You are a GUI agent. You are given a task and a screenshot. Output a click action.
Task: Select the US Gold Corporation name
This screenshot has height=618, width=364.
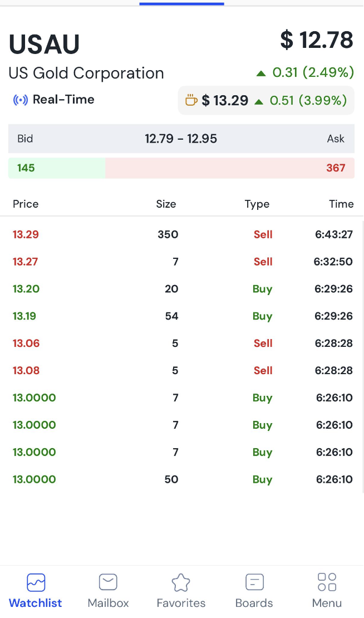(x=86, y=73)
